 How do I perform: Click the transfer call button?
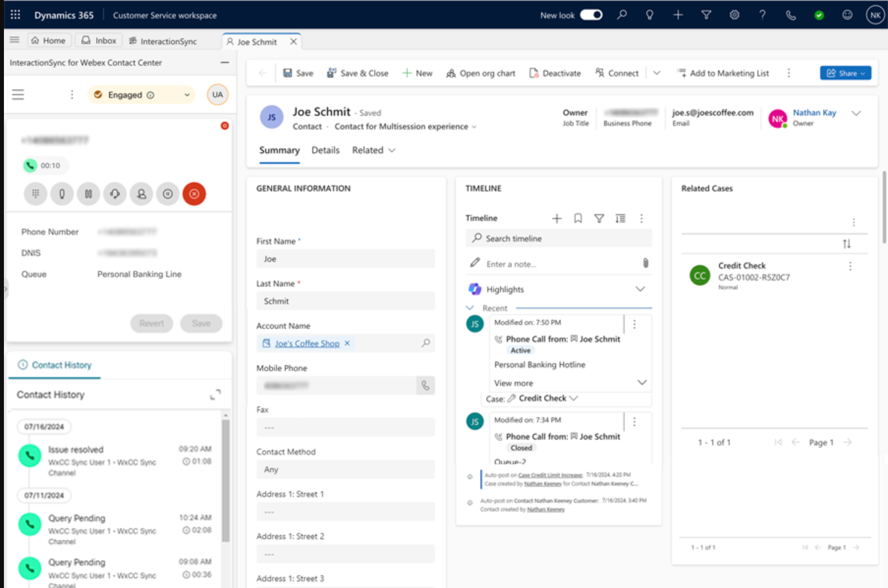pos(141,194)
